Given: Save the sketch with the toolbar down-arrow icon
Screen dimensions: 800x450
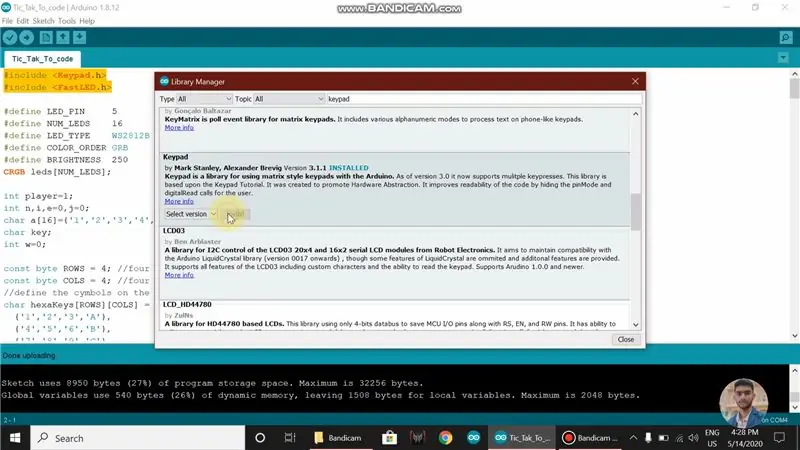Looking at the screenshot, I should tap(80, 37).
